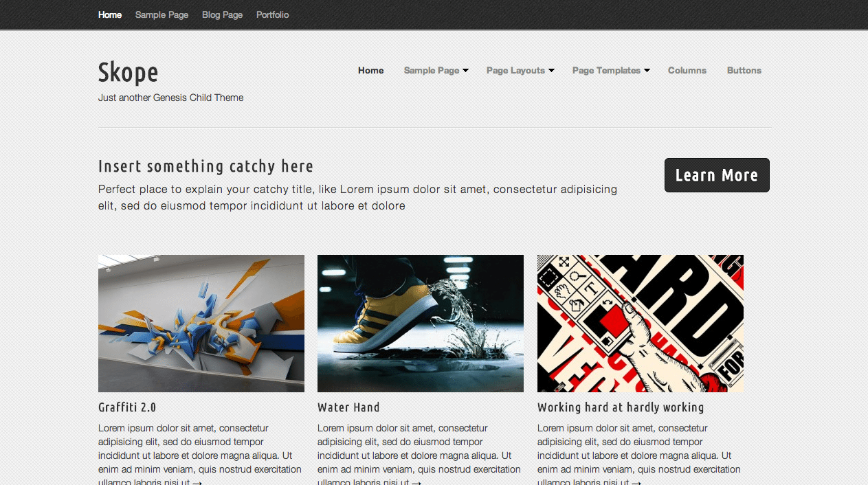Open the hand poster artwork thumbnail
This screenshot has height=485, width=868.
tap(641, 324)
